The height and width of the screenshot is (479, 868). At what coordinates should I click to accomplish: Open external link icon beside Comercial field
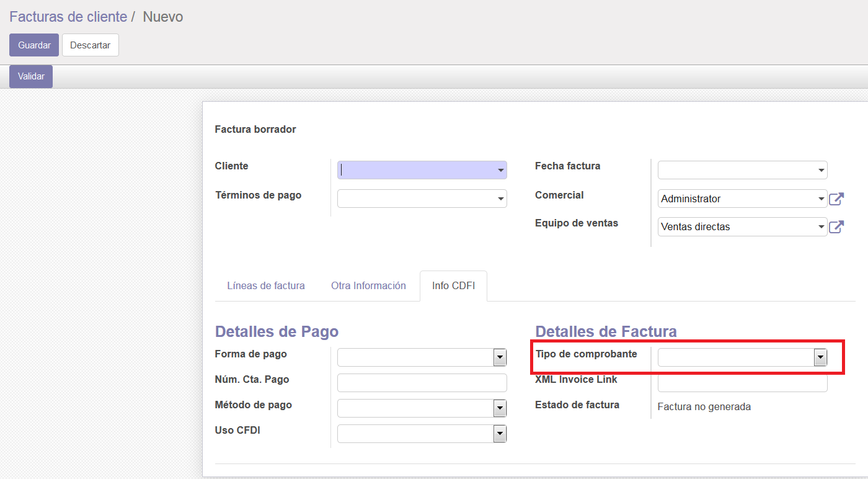pyautogui.click(x=836, y=199)
